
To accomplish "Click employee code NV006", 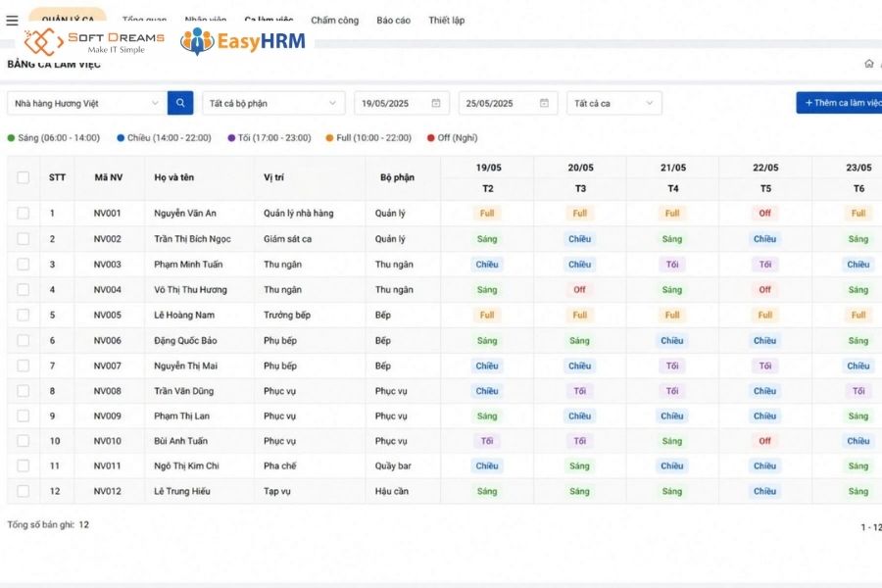I will point(108,340).
